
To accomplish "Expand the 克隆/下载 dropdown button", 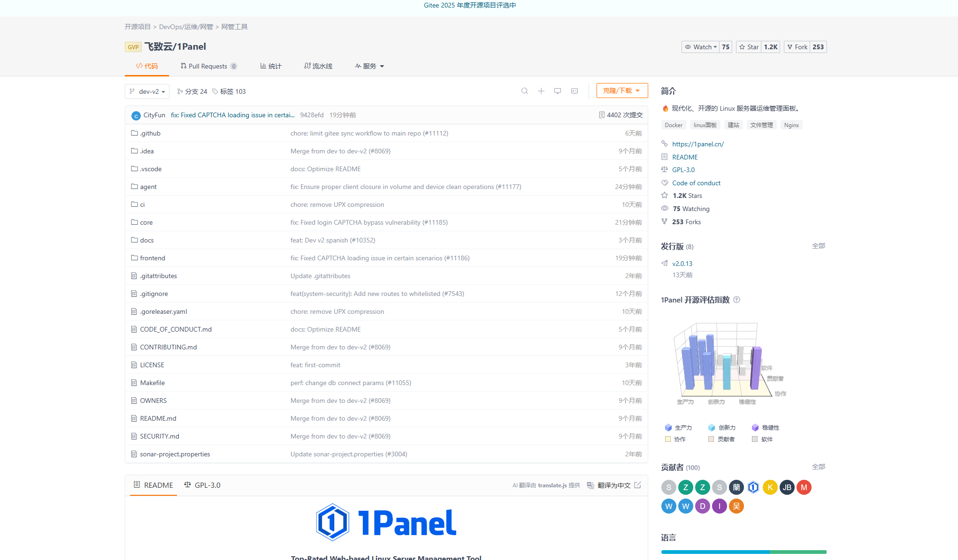I will coord(621,91).
